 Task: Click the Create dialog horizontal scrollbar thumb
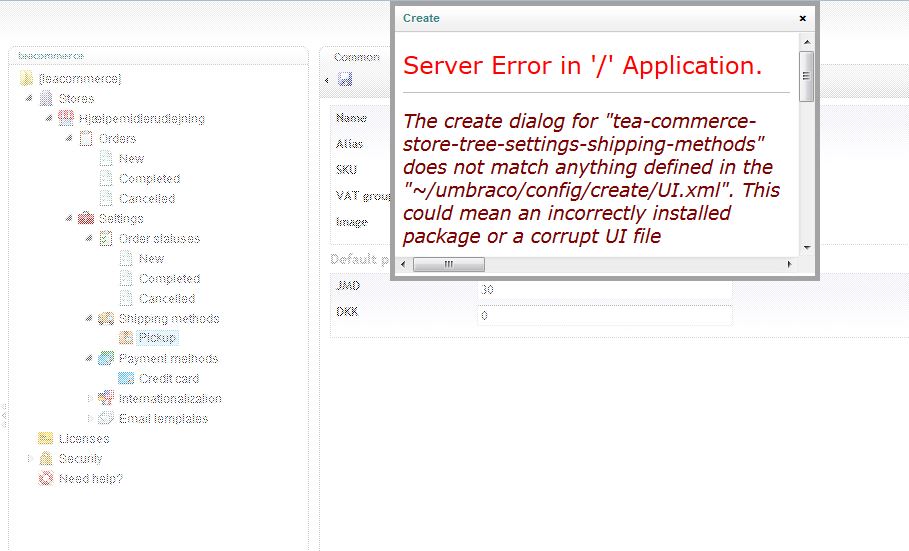(449, 264)
